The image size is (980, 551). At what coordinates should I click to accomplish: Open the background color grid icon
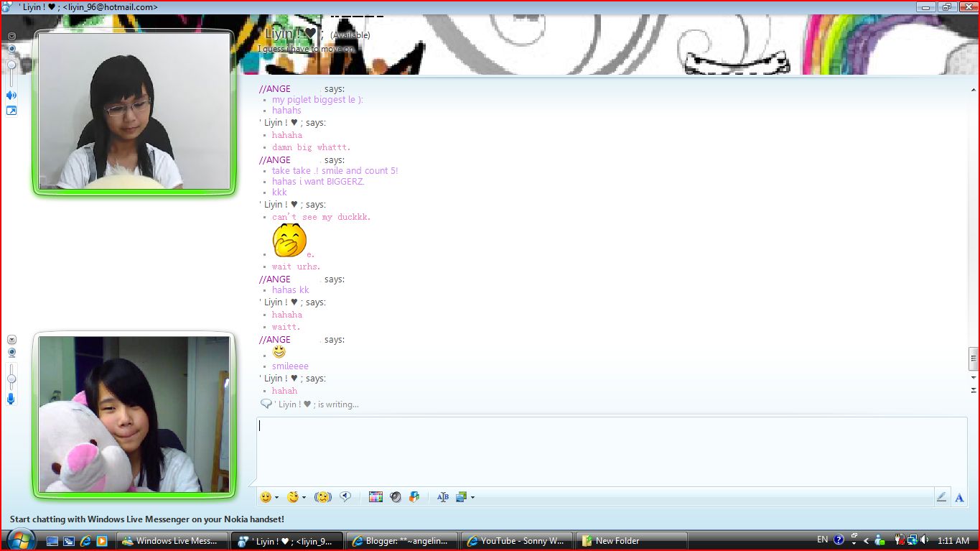coord(375,496)
